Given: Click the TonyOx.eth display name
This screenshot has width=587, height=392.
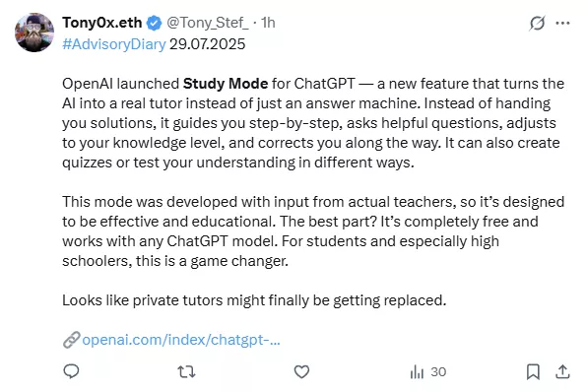Looking at the screenshot, I should click(x=101, y=23).
